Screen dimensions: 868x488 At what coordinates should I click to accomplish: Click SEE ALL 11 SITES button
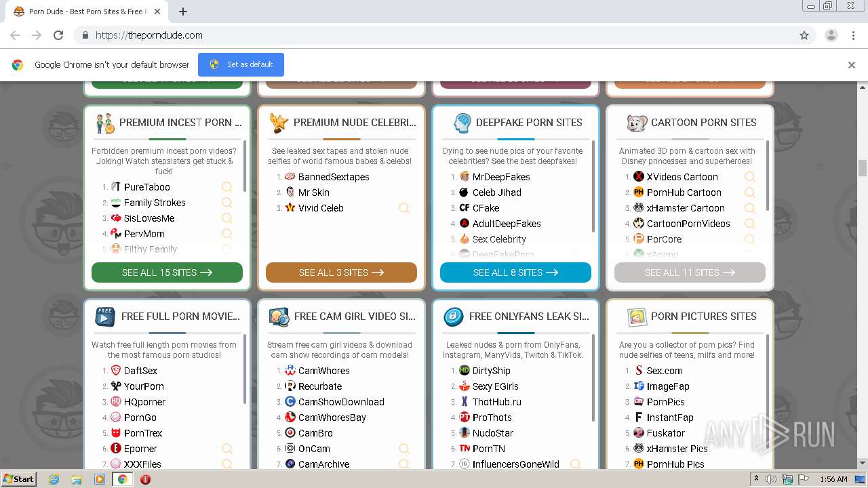coord(690,272)
